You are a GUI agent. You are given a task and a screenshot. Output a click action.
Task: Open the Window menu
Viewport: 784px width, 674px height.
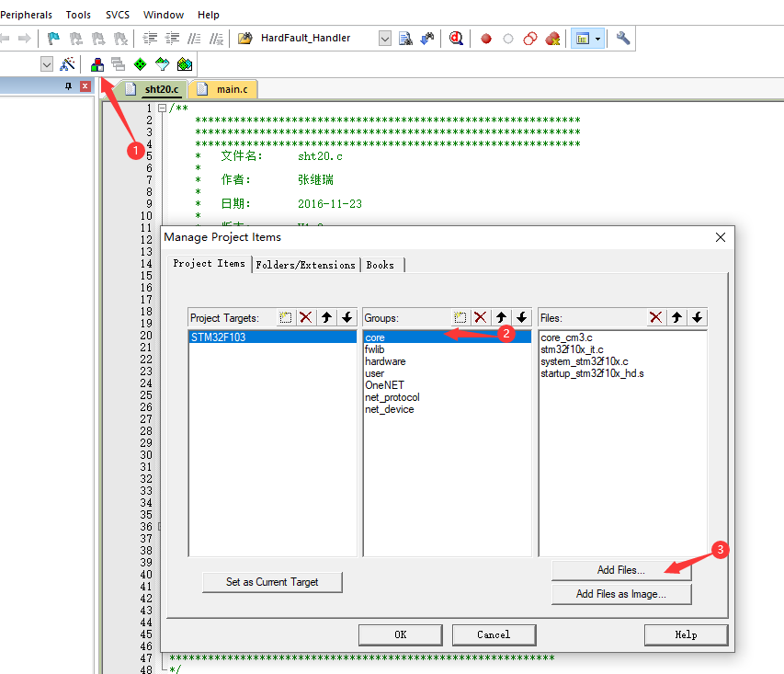164,15
